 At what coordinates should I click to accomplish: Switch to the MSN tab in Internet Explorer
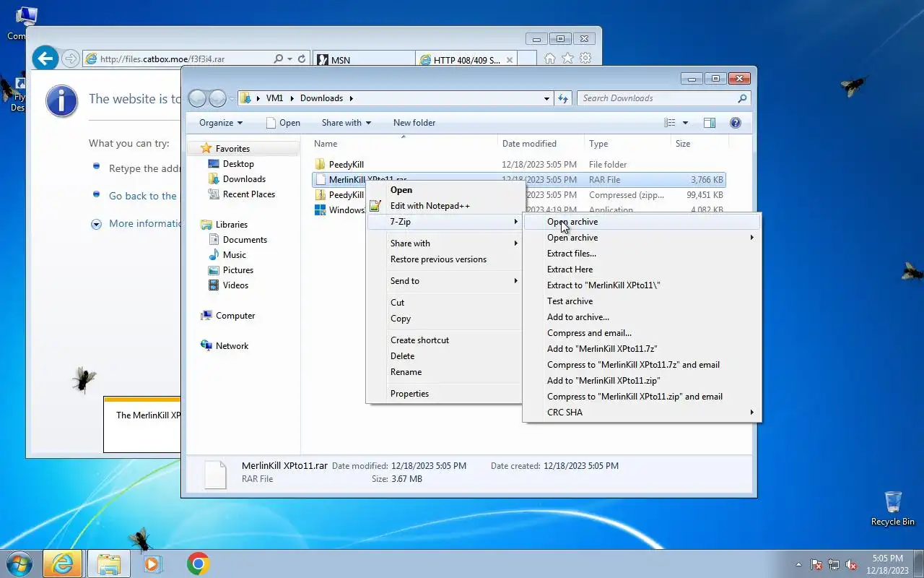tap(365, 60)
